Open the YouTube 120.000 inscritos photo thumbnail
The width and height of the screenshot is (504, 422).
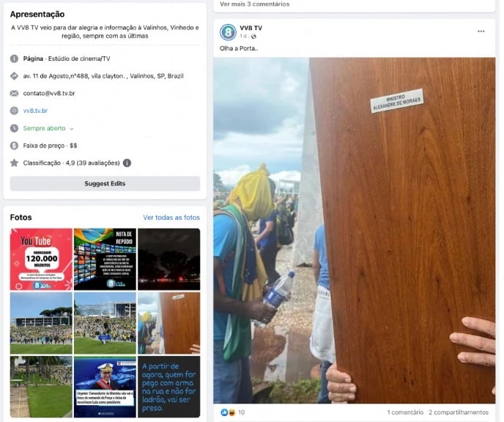pyautogui.click(x=41, y=259)
